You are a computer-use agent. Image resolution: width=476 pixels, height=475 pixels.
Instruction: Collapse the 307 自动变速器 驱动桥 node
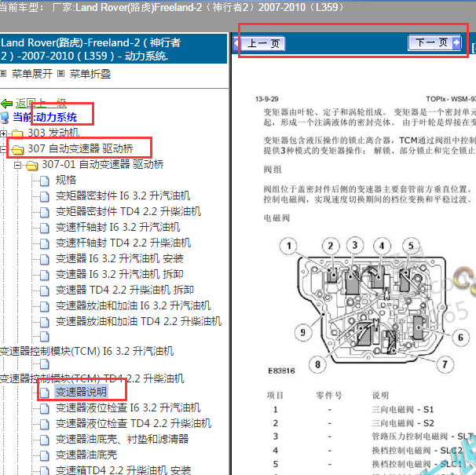pyautogui.click(x=3, y=149)
